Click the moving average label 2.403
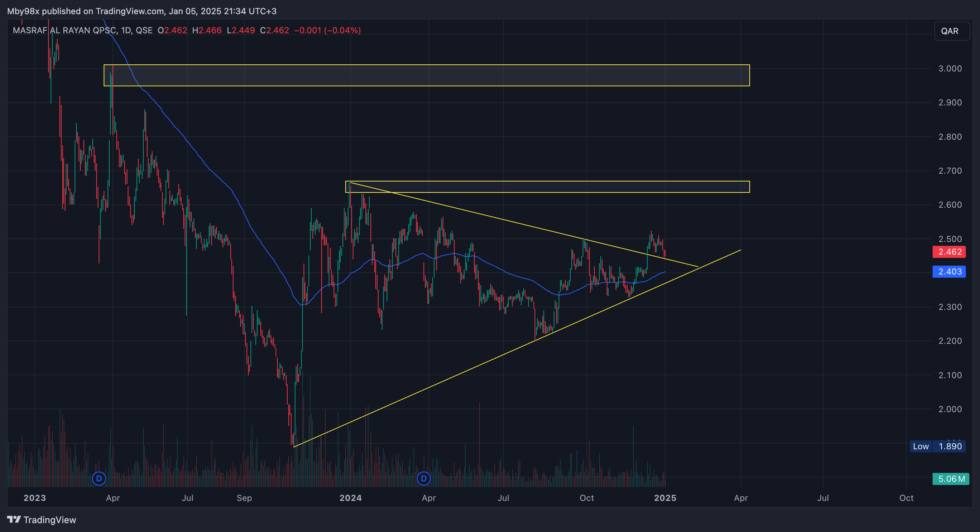The width and height of the screenshot is (980, 532). (949, 272)
